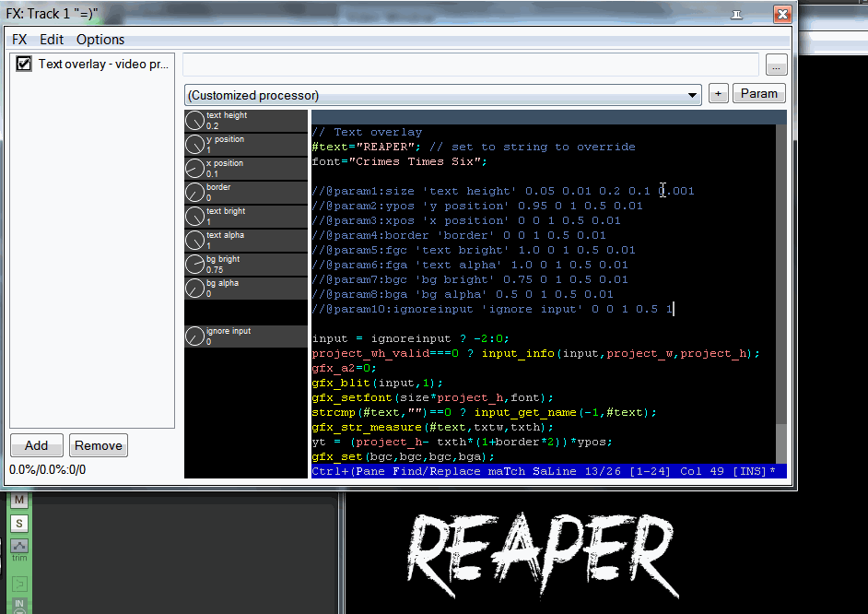Click the trim envelope button on track
The width and height of the screenshot is (868, 614).
tap(19, 546)
